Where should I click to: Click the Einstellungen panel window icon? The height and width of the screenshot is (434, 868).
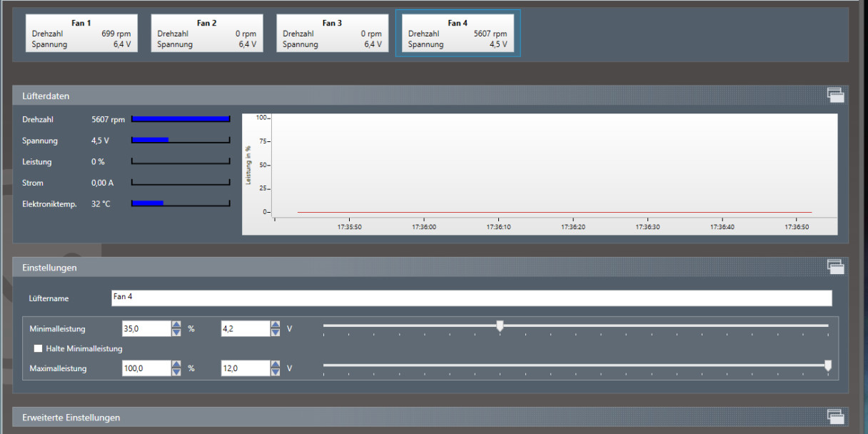[x=835, y=267]
